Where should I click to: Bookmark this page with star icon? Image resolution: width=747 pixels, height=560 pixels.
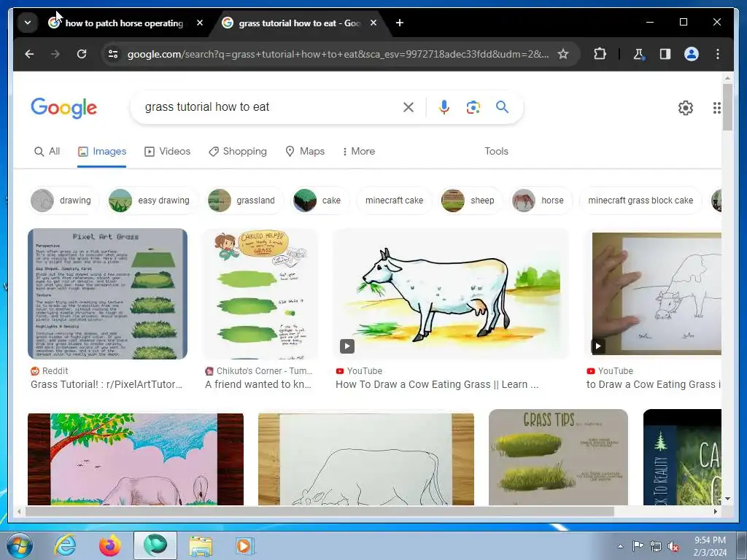pos(563,54)
